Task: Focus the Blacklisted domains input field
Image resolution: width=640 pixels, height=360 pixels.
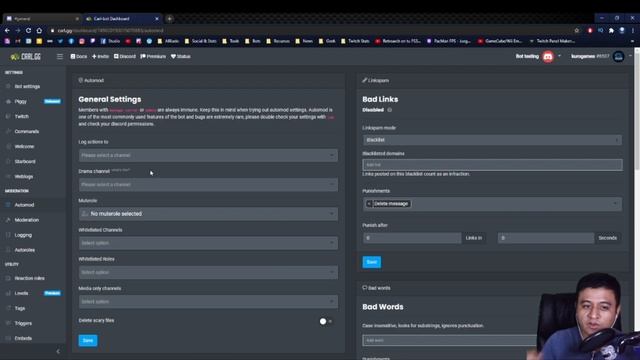Action: point(492,165)
